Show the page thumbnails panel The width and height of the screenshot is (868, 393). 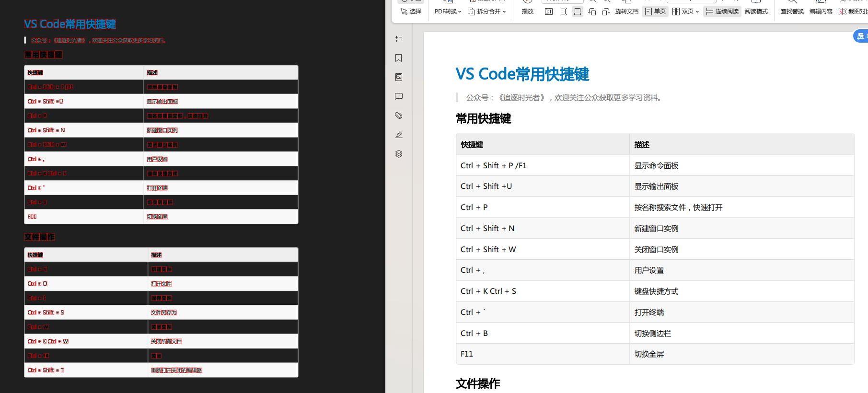pyautogui.click(x=398, y=77)
